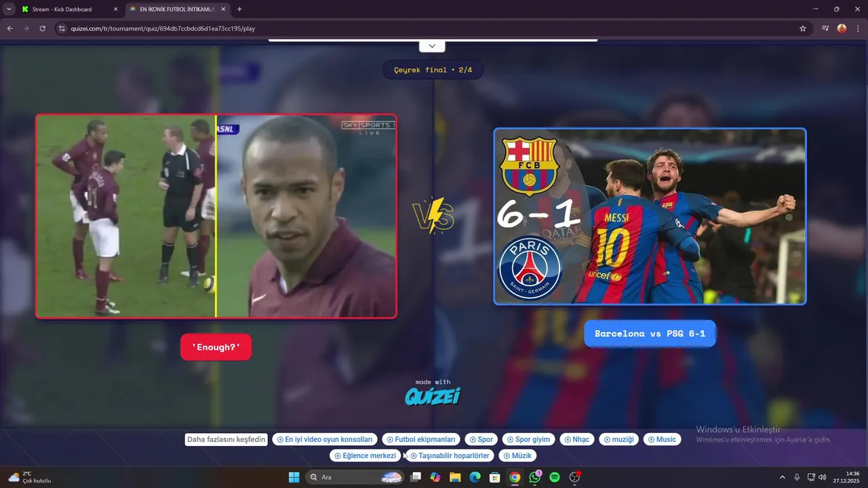Click the Quizei logo
Viewport: 868px width, 488px height.
click(433, 396)
